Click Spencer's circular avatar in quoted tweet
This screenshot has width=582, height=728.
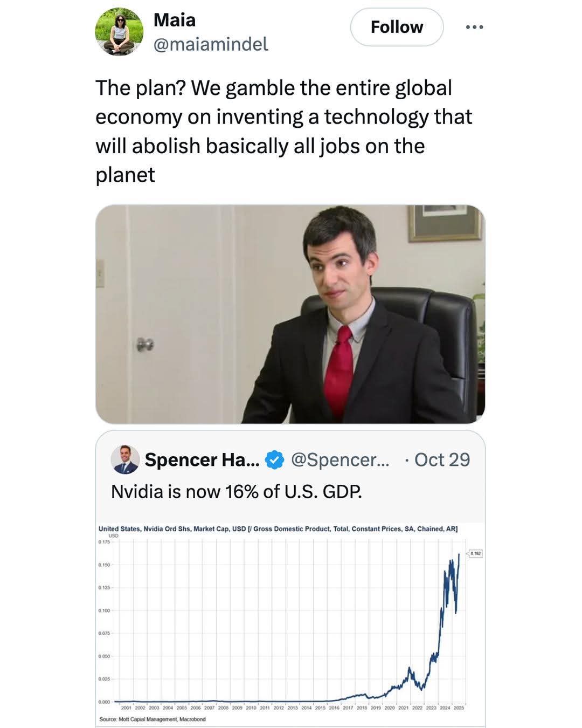click(124, 460)
